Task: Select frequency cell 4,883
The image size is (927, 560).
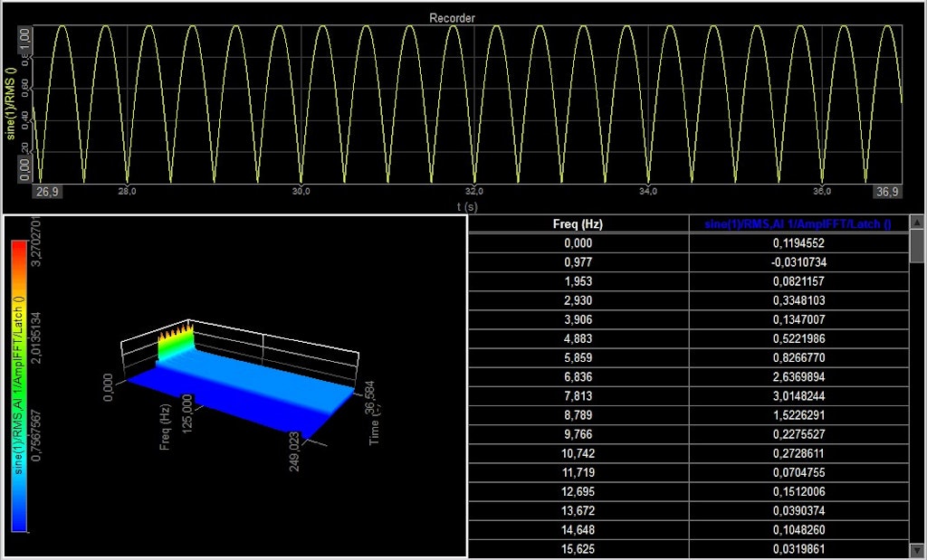Action: point(578,338)
